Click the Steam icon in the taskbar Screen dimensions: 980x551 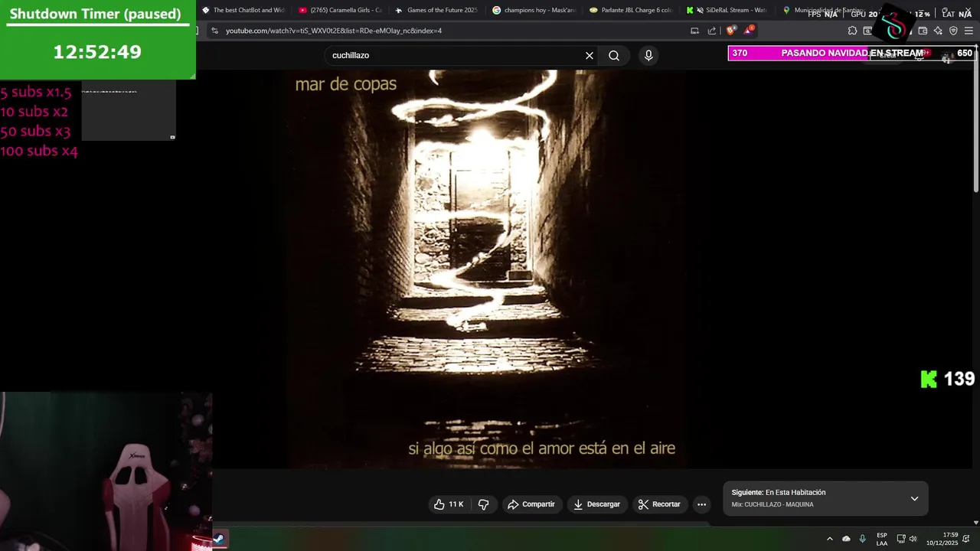point(218,539)
